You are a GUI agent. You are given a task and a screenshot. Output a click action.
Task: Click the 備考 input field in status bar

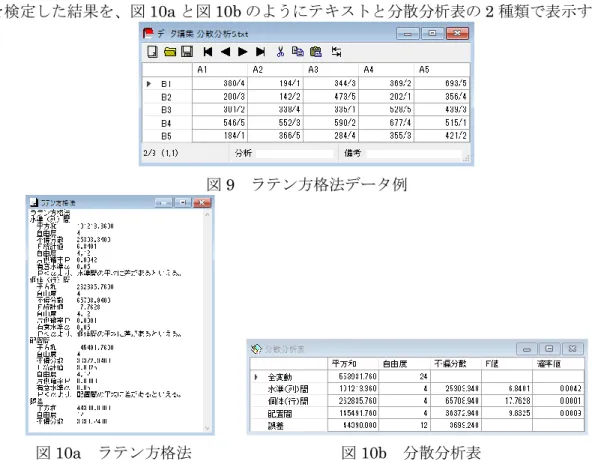(x=414, y=154)
